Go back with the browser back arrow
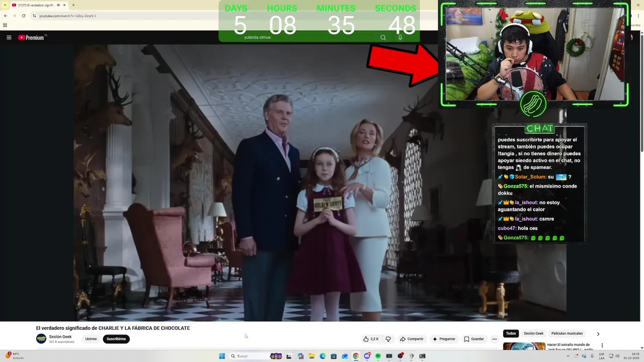 point(6,16)
